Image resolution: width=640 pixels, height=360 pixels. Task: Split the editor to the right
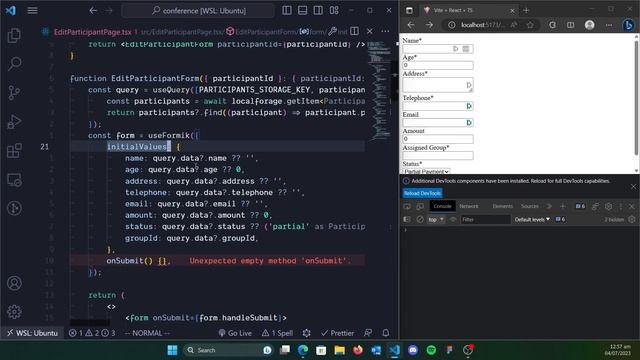point(354,31)
